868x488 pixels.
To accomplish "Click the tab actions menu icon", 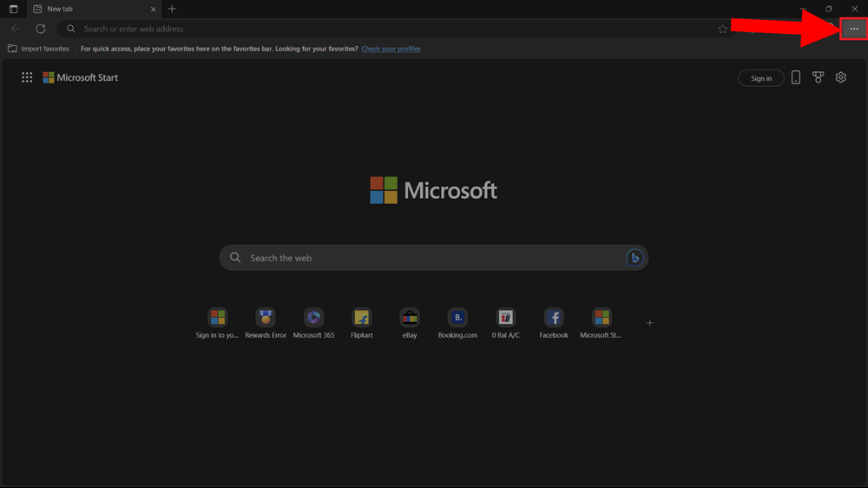I will click(14, 9).
